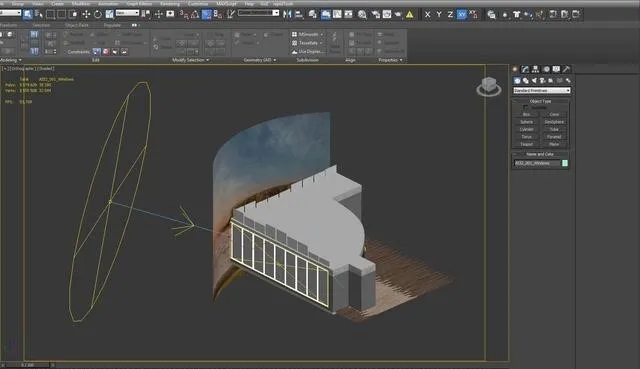Activate the Select Object tool
Viewport: 640px width, 369px height.
(x=28, y=14)
